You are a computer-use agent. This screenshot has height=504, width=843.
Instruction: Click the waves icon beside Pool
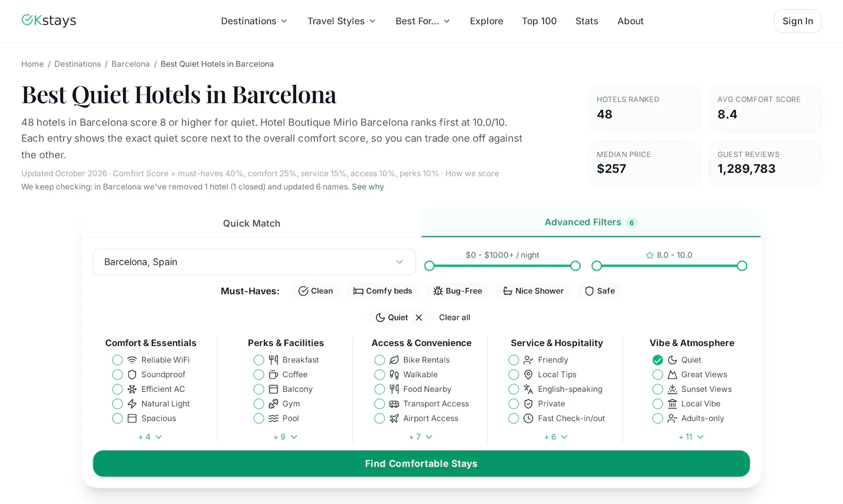(273, 418)
